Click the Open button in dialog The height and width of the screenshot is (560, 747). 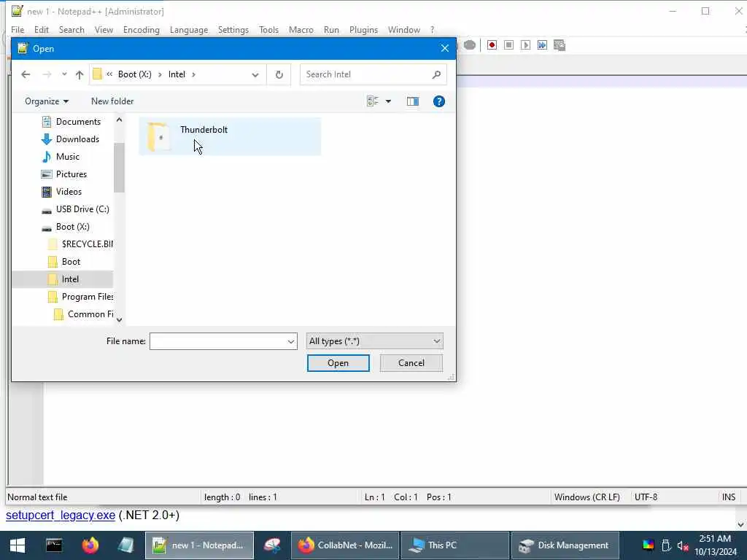[338, 363]
